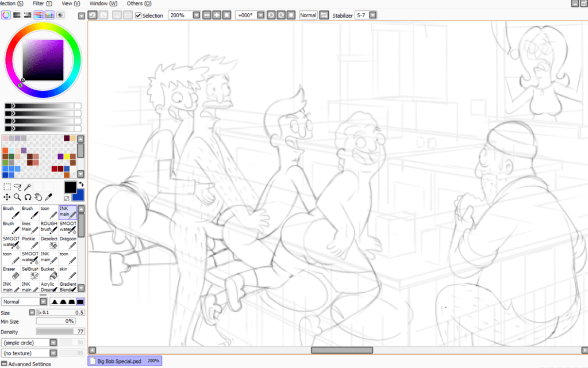
Task: Pick the Bucket fill tool
Action: [x=48, y=273]
